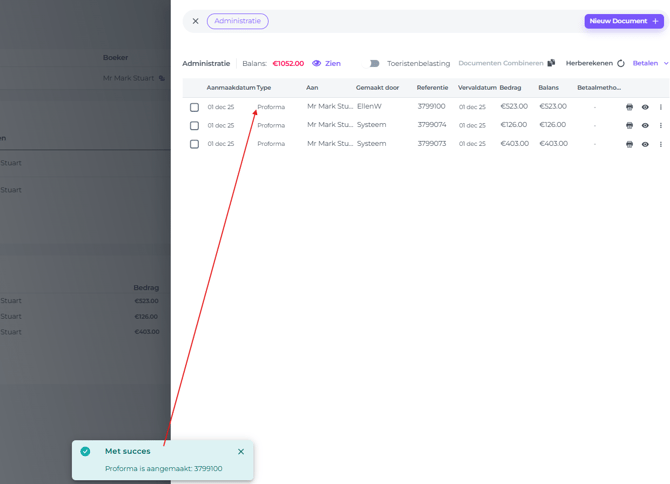This screenshot has width=670, height=484.
Task: Close the side panel with the X
Action: coord(196,21)
